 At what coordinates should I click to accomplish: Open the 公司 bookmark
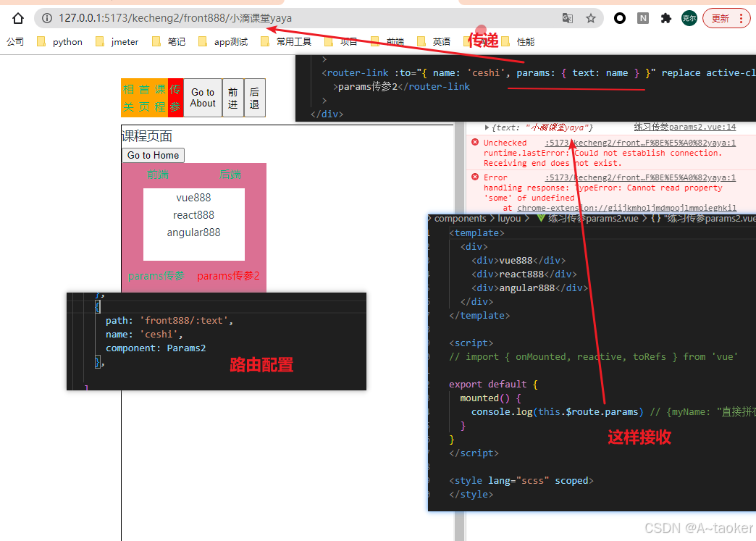coord(15,42)
